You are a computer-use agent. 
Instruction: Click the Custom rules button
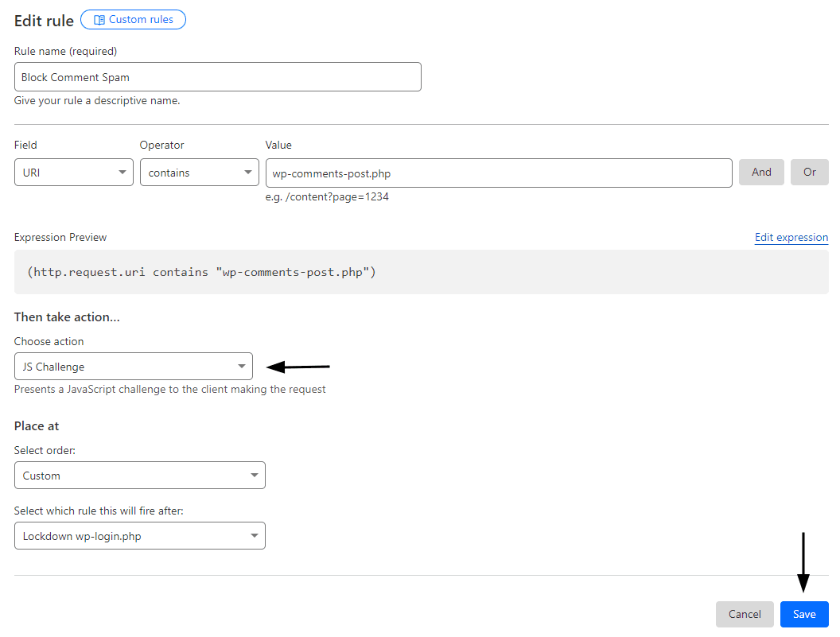click(133, 19)
